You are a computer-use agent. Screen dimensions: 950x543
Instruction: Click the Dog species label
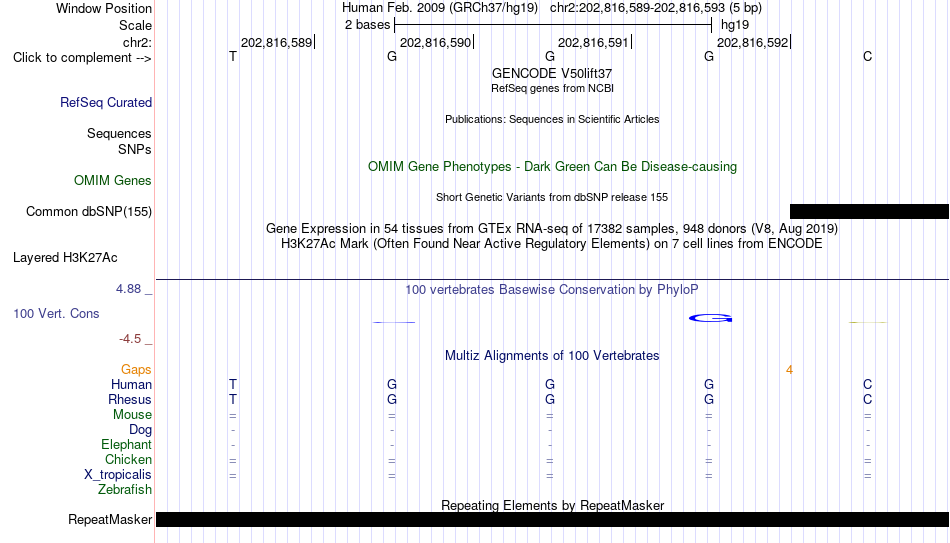pyautogui.click(x=141, y=430)
